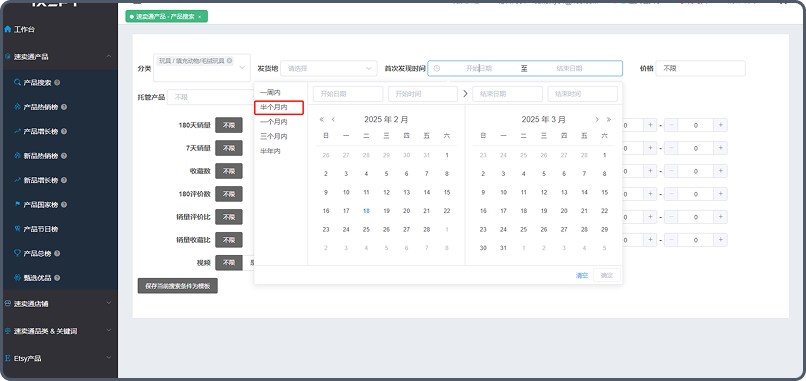Toggle 不限 for 180天销量
The image size is (806, 381).
tap(229, 125)
